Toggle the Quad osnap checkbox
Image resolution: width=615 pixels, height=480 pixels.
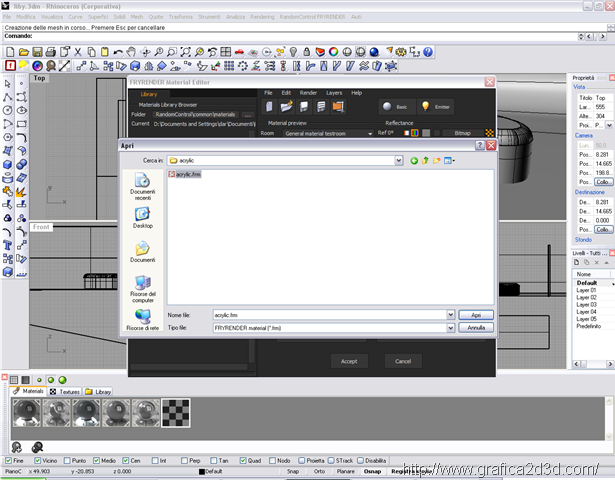point(243,460)
